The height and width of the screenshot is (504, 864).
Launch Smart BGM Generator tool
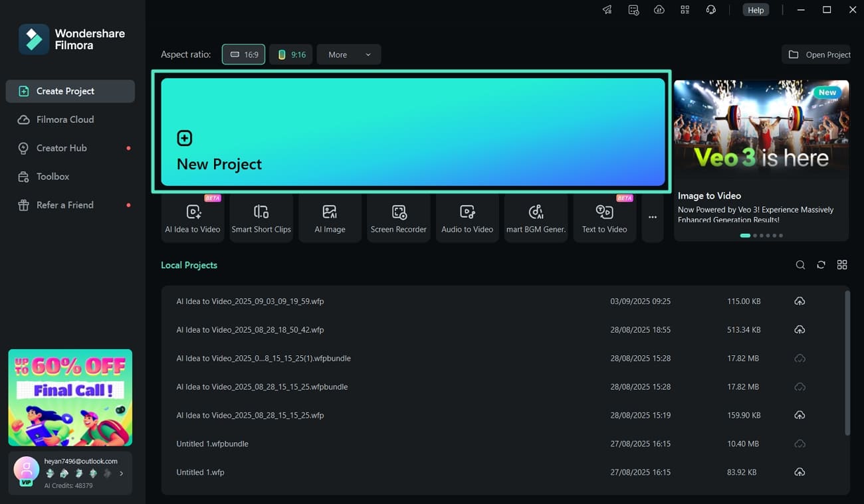coord(536,218)
